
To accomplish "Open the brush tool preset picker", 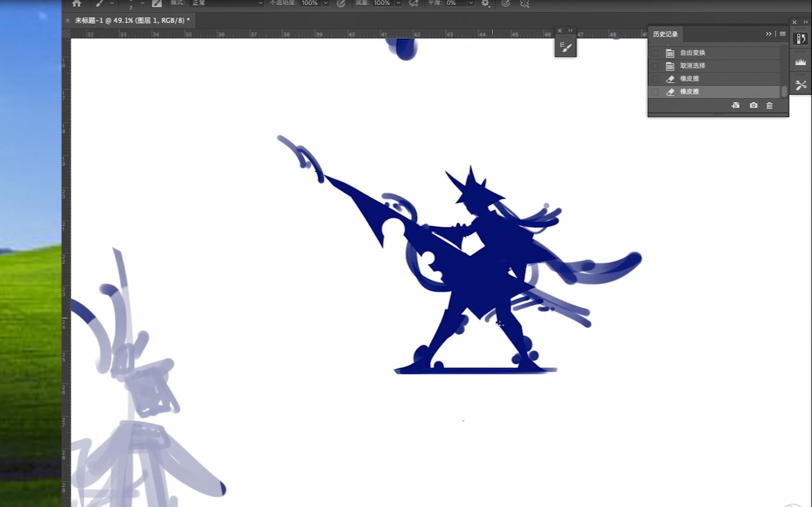I will tap(100, 3).
